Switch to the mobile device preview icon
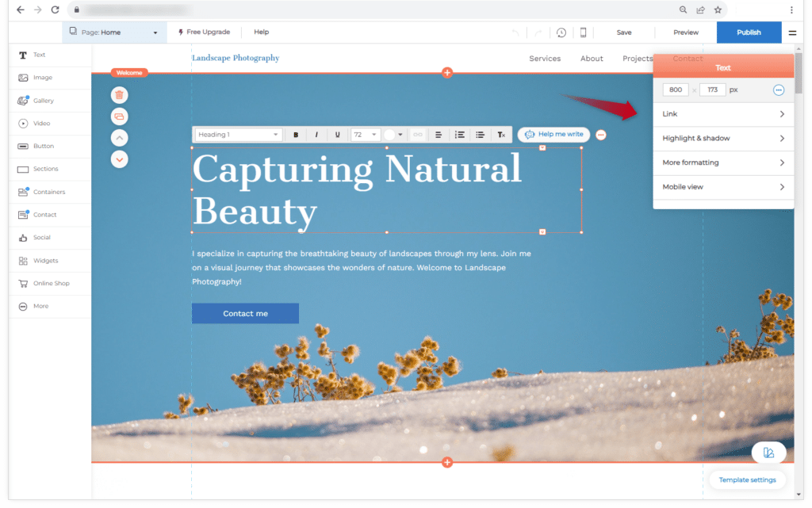812x508 pixels. click(583, 32)
